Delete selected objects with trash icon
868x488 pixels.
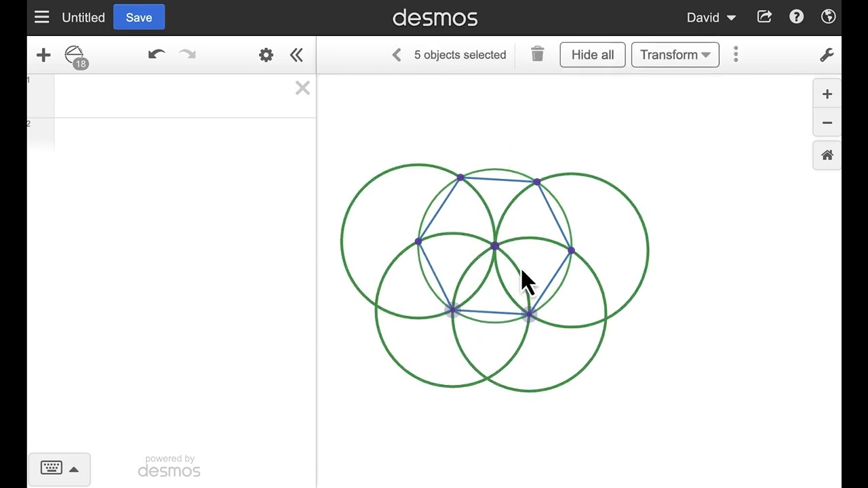click(x=538, y=54)
